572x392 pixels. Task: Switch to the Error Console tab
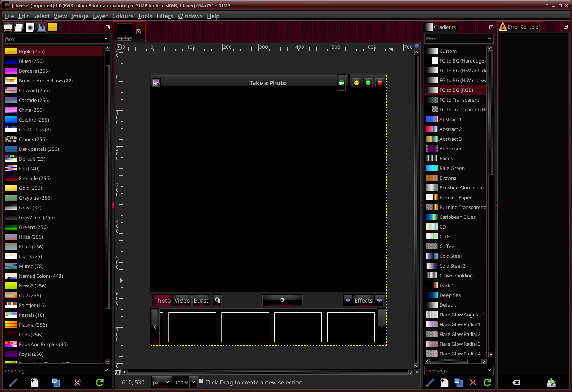click(518, 27)
